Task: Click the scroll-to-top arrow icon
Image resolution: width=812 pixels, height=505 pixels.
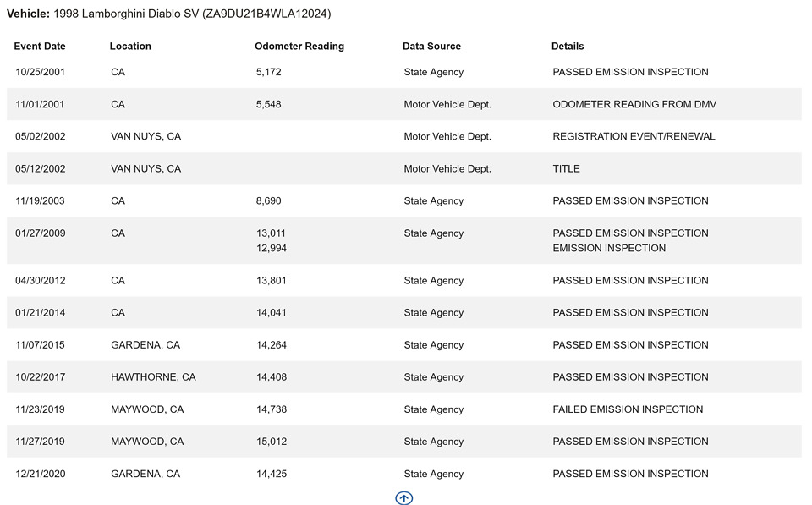Action: (x=404, y=498)
